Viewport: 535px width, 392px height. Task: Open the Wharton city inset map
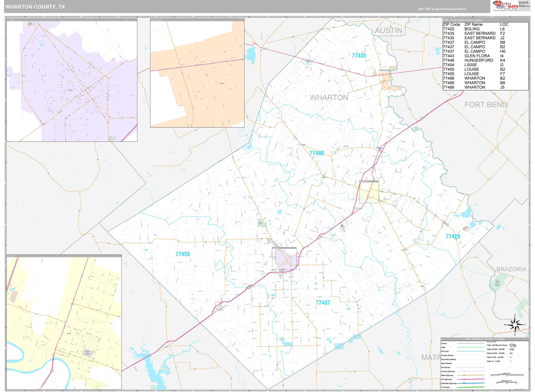pos(64,322)
